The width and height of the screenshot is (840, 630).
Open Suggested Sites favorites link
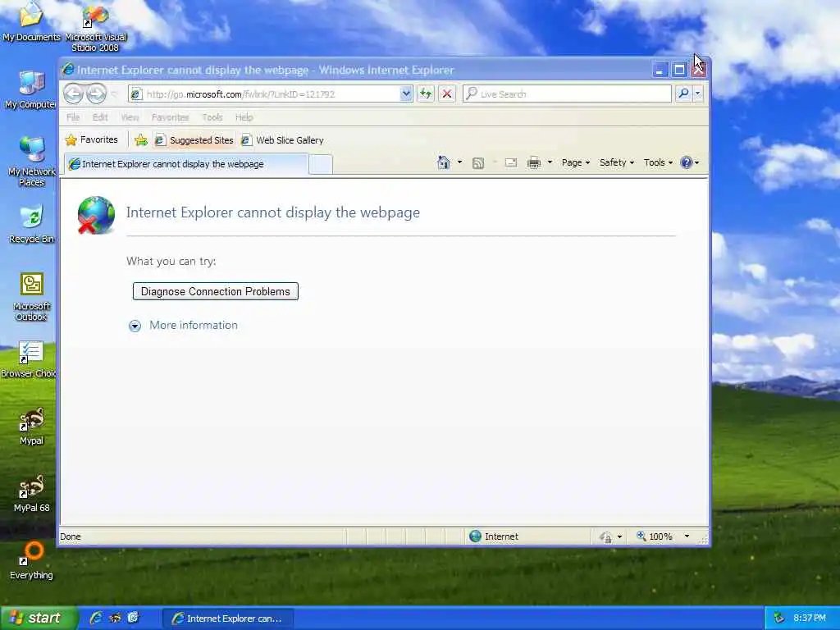click(194, 139)
